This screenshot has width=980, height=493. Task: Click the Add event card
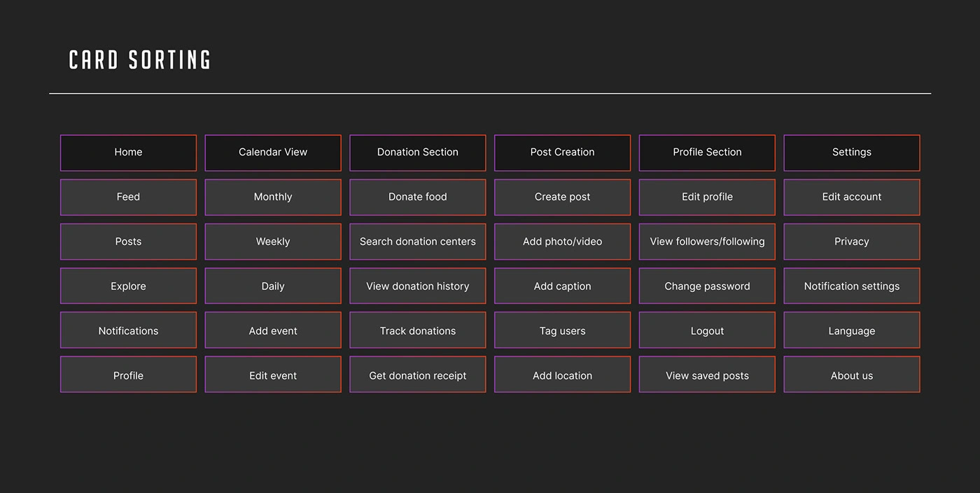click(x=273, y=331)
